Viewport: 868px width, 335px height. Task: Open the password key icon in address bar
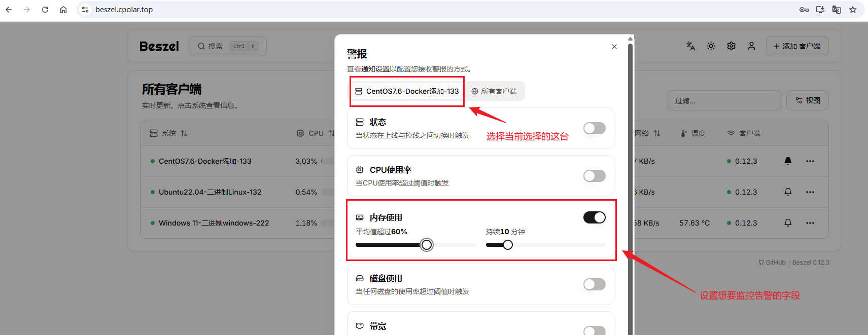click(804, 10)
